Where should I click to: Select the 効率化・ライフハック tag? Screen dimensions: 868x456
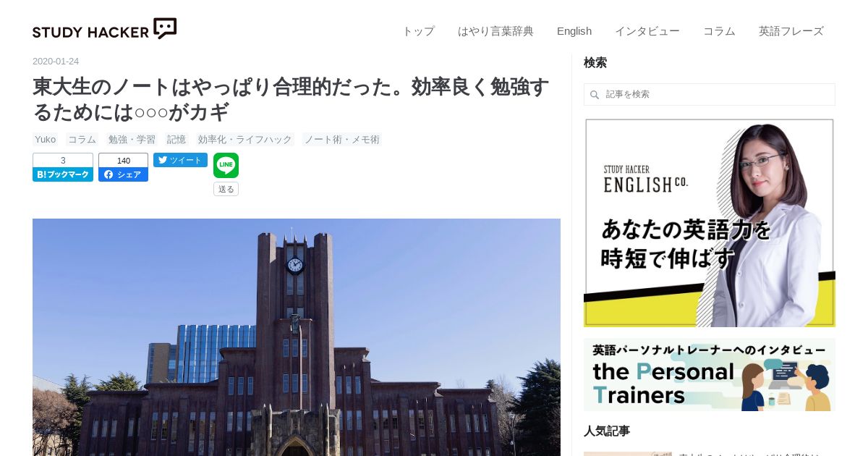(245, 139)
